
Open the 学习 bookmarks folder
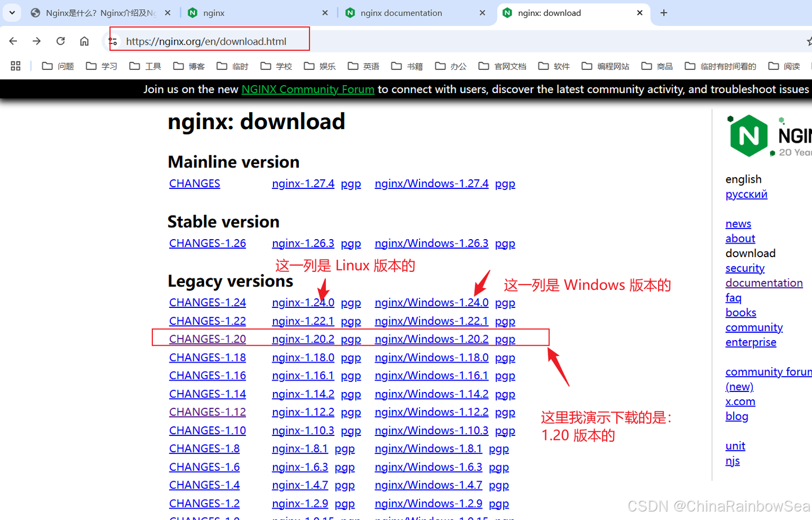[108, 65]
